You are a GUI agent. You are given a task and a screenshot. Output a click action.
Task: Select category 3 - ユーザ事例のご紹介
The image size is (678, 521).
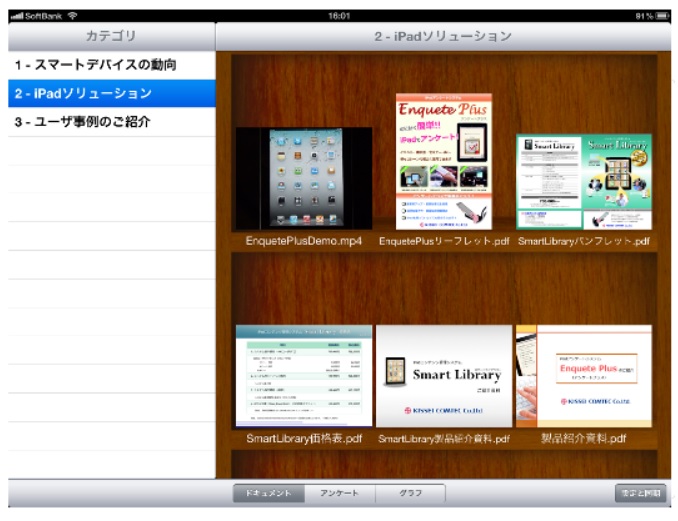(112, 122)
